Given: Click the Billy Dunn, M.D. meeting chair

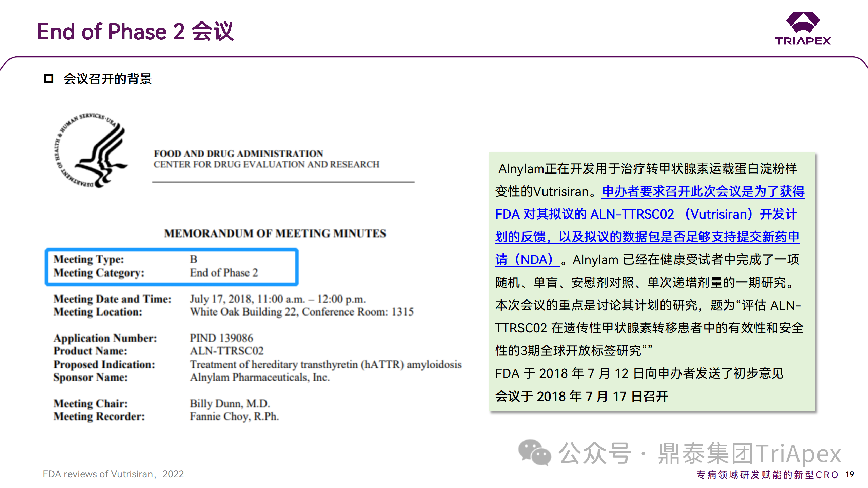Looking at the screenshot, I should (230, 403).
